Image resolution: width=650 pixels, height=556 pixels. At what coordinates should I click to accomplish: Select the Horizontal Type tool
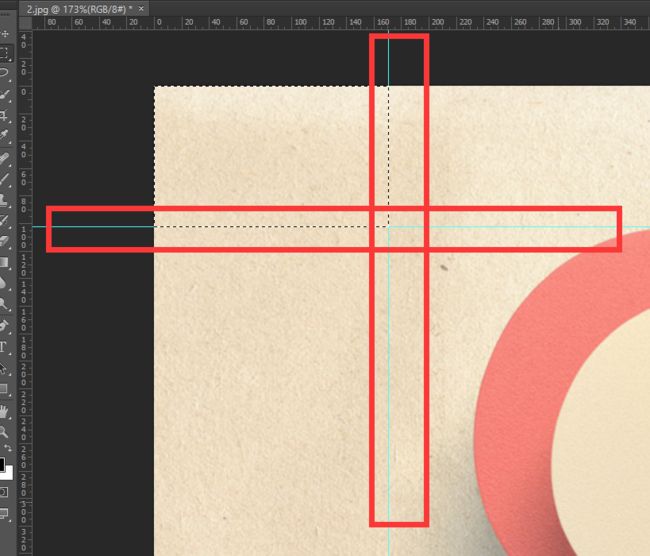point(5,347)
